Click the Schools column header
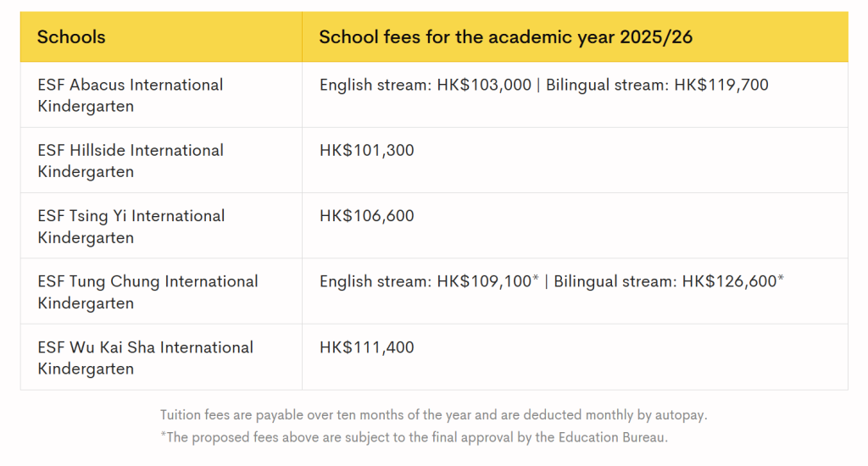 coord(72,37)
